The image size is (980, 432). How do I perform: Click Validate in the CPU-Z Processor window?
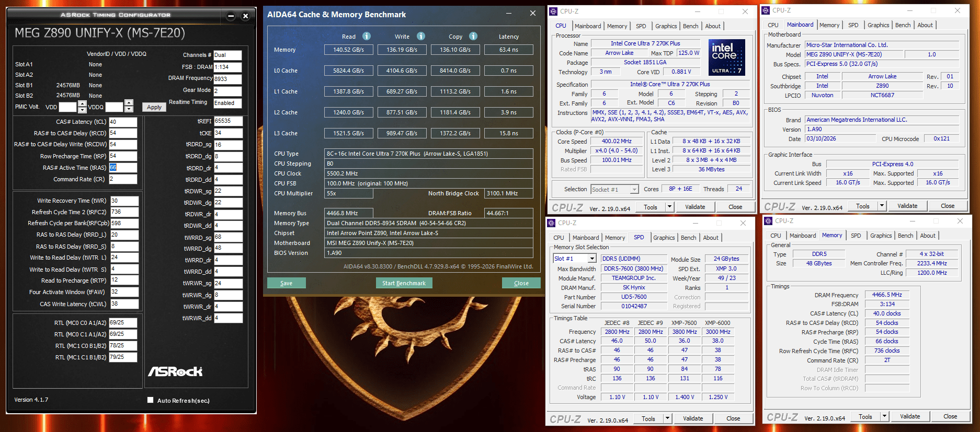(695, 207)
